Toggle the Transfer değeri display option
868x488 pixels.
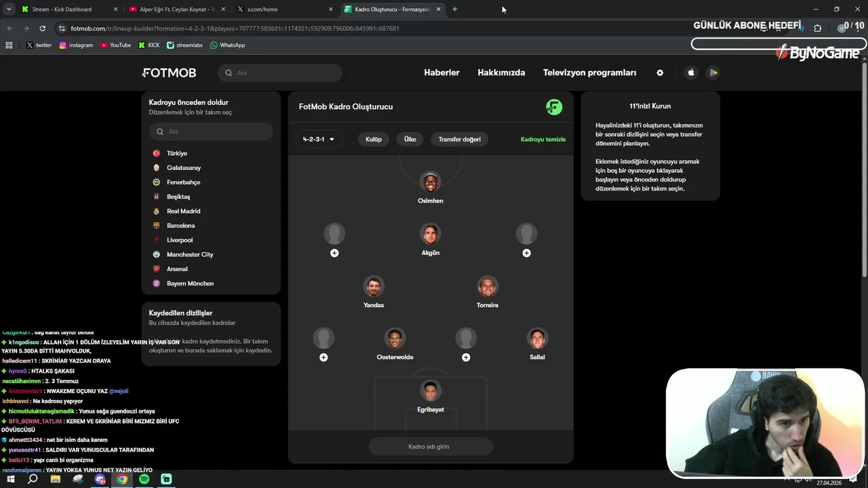click(x=459, y=139)
